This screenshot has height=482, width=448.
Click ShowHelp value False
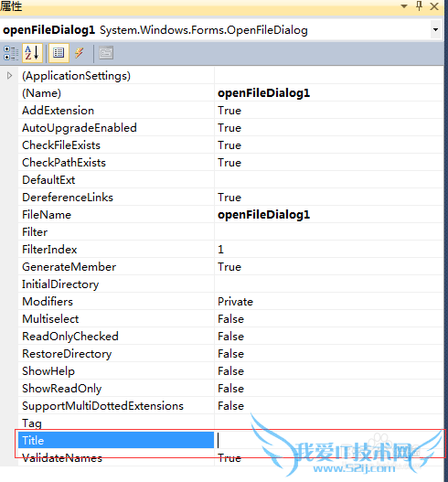point(329,371)
